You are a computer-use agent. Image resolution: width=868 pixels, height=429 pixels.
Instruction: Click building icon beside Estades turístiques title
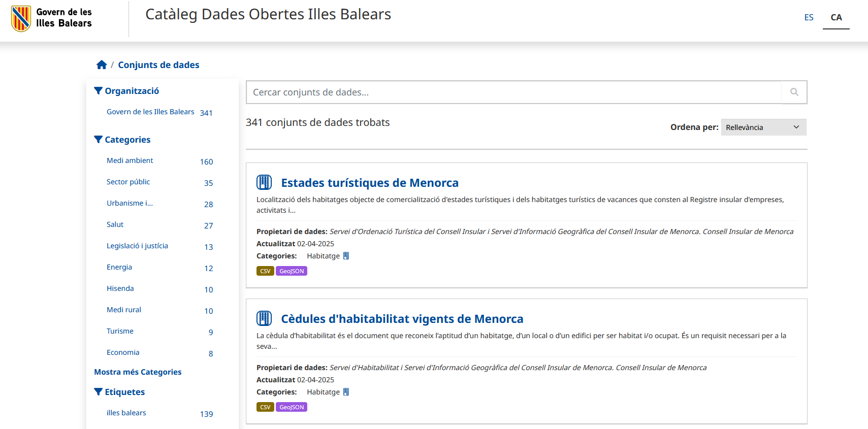[x=264, y=182]
